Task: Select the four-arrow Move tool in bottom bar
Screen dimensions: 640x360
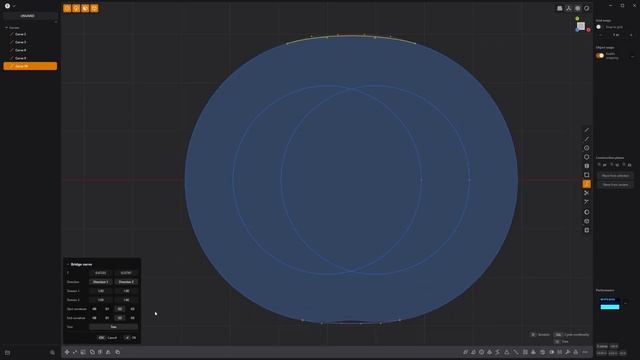Action: pyautogui.click(x=67, y=352)
